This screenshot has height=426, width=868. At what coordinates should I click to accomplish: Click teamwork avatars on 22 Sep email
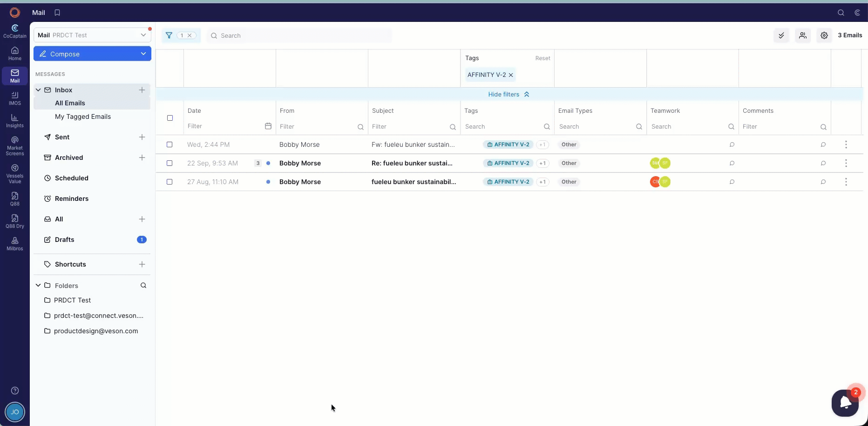[660, 163]
